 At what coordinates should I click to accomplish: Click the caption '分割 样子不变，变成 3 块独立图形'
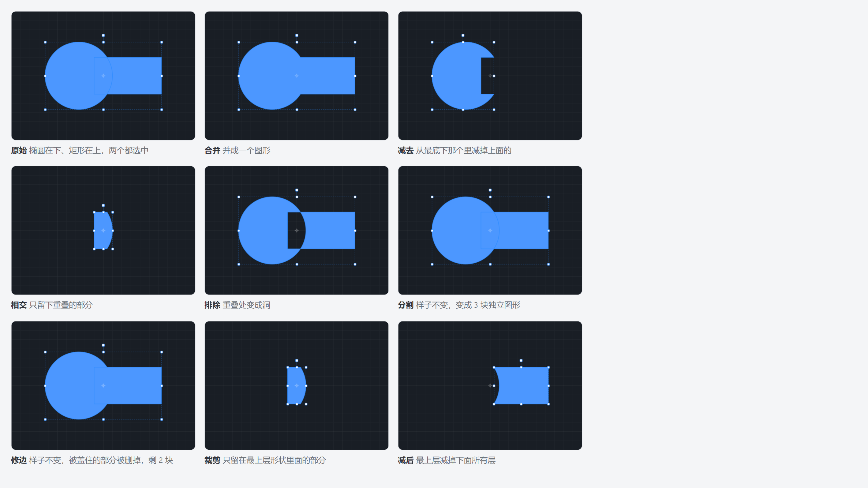click(x=459, y=305)
